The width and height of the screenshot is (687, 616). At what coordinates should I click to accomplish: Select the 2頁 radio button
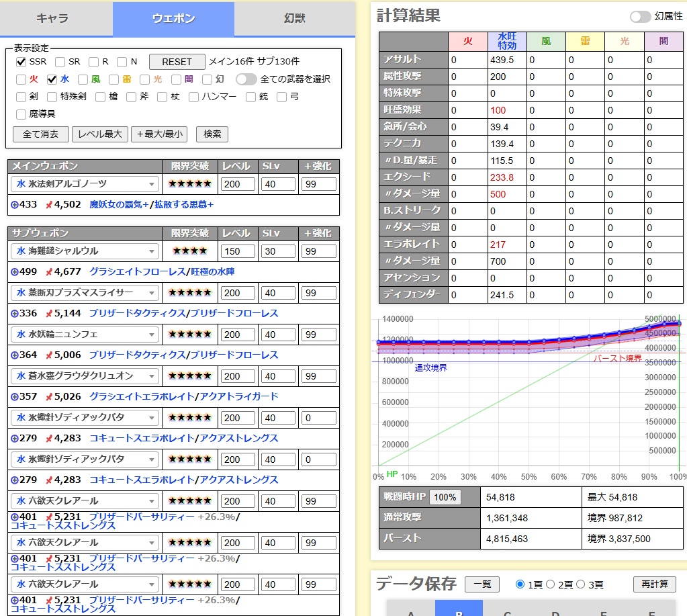(551, 584)
